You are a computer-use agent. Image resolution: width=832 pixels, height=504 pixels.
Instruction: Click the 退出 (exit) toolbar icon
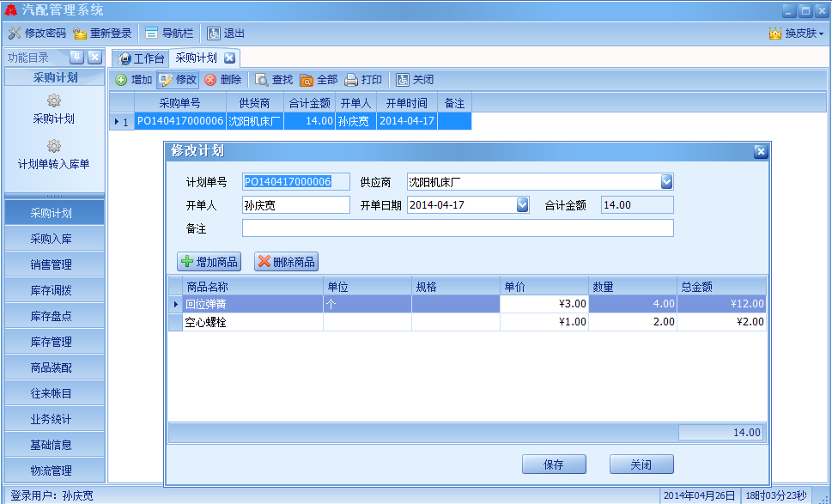(213, 33)
